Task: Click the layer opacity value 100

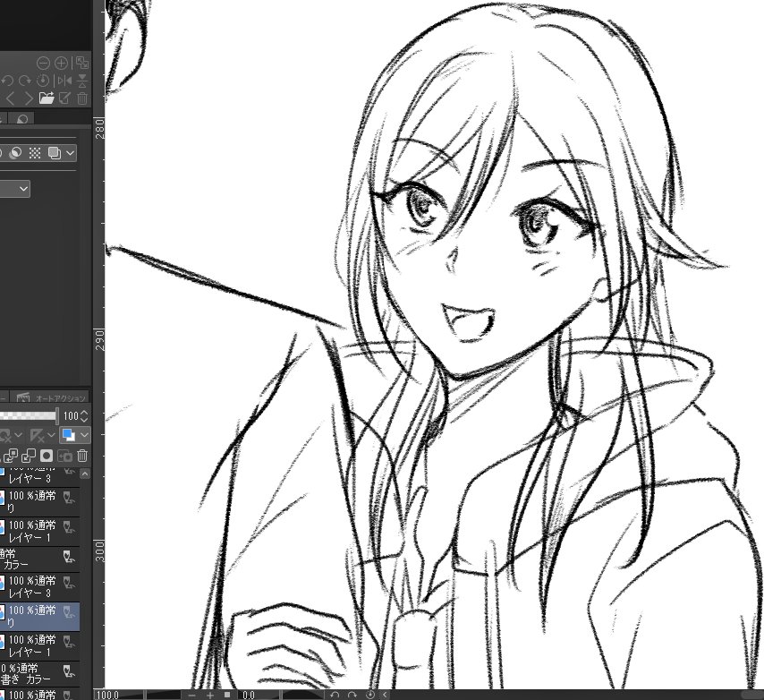Action: pyautogui.click(x=71, y=416)
